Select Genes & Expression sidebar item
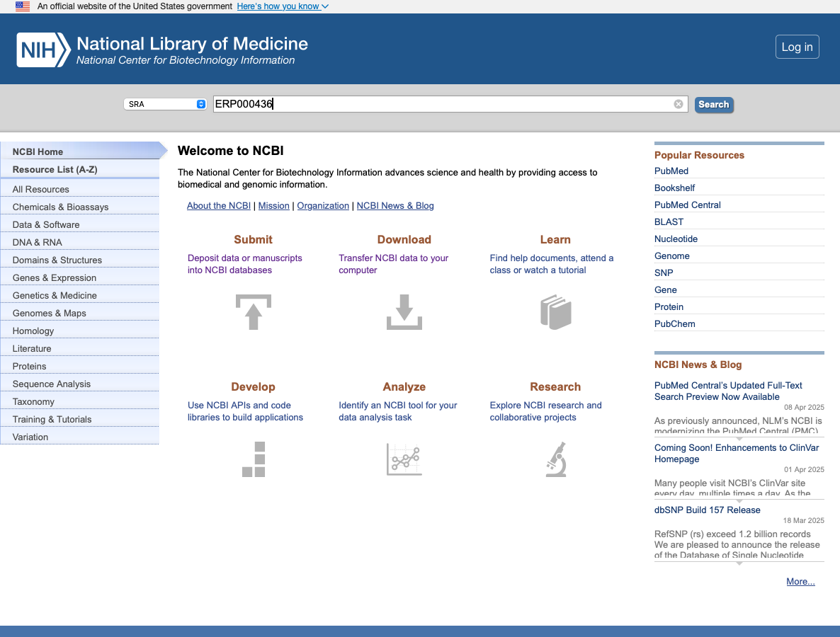Viewport: 840px width, 637px height. point(55,277)
